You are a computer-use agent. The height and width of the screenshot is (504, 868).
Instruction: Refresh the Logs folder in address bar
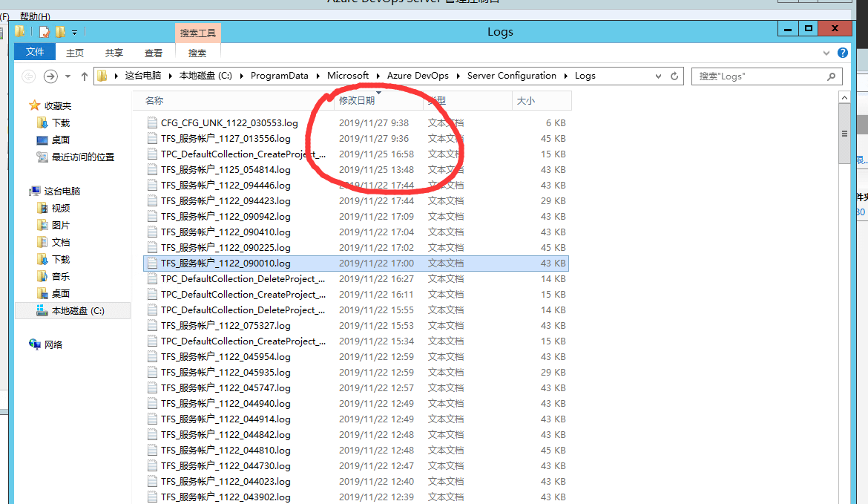coord(674,76)
